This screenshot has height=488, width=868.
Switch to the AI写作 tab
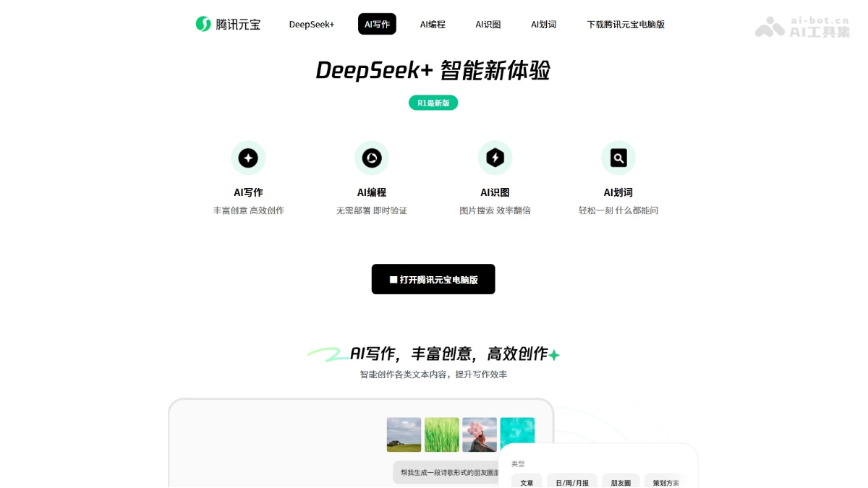pos(377,23)
